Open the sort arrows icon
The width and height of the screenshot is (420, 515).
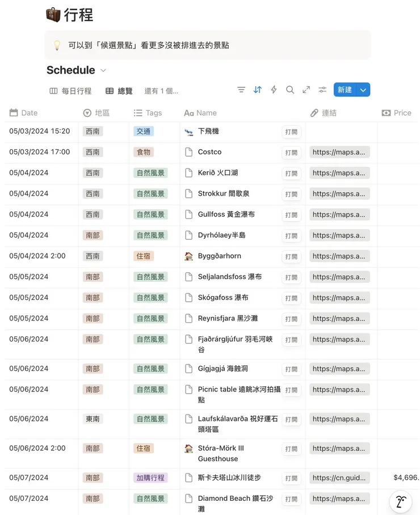[258, 90]
